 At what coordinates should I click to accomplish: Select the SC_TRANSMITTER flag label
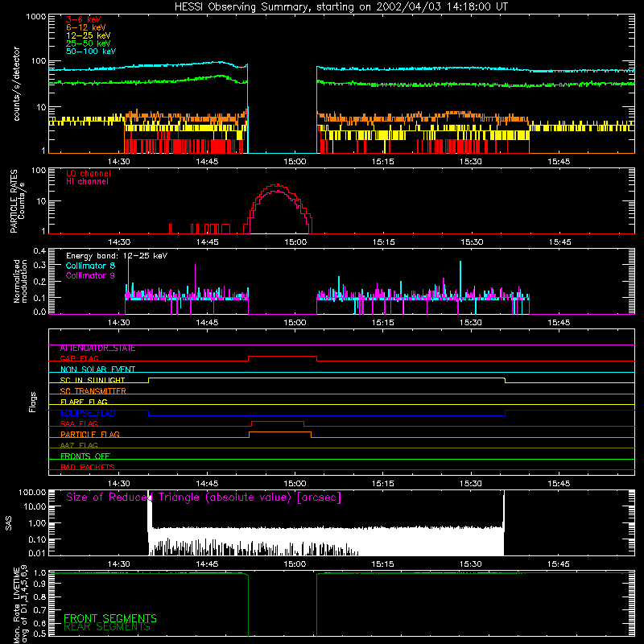(x=93, y=390)
